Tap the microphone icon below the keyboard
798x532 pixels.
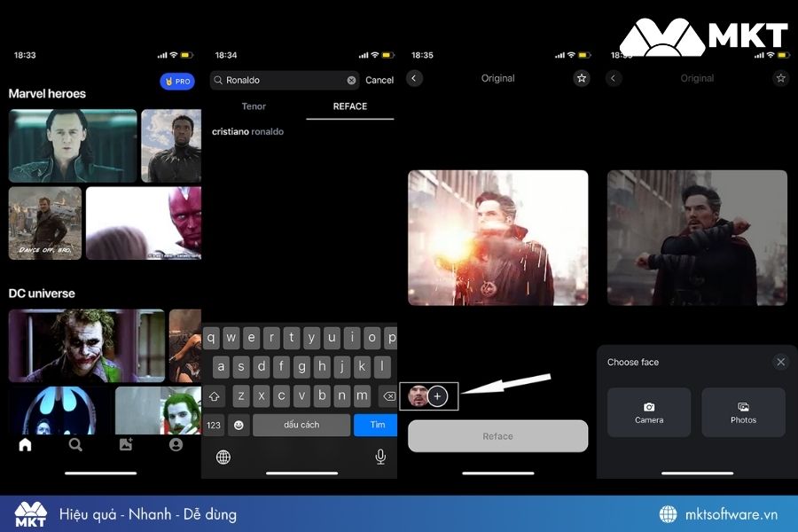tap(379, 457)
